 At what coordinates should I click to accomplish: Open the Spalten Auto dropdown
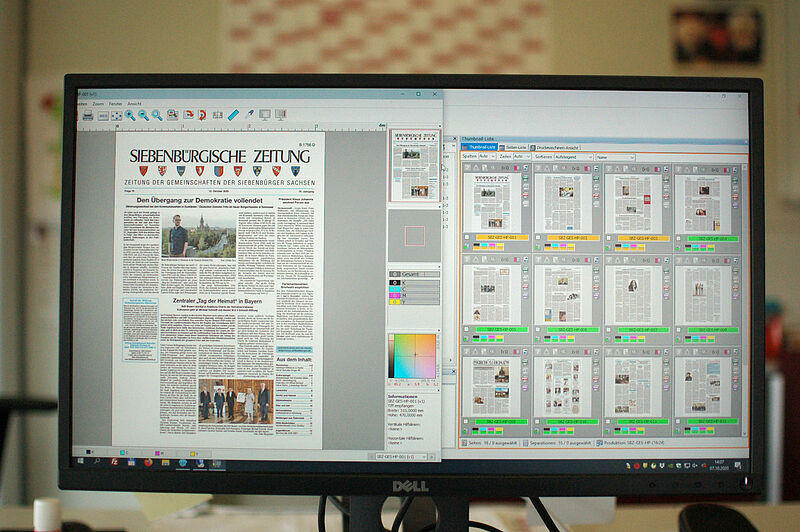pos(487,157)
